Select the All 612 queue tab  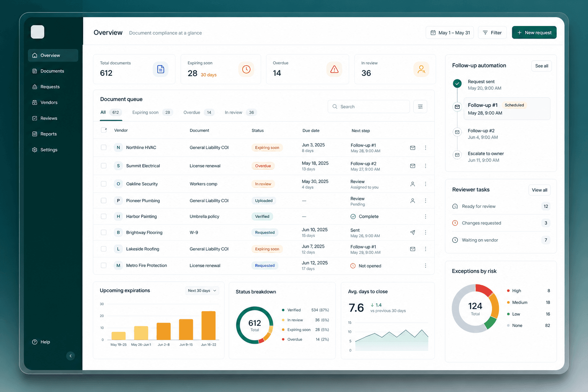111,113
